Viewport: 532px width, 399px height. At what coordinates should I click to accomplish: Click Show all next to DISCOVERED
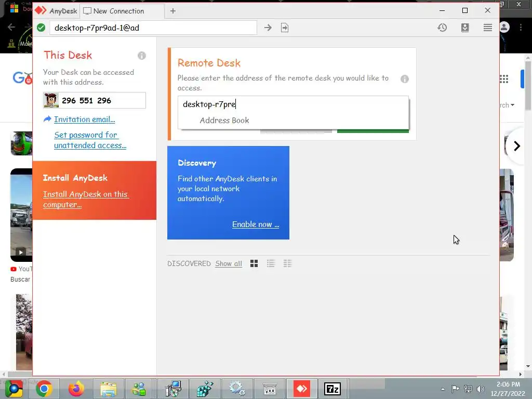tap(229, 263)
